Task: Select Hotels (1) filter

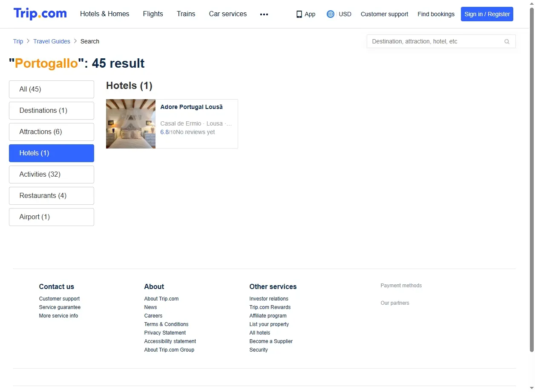Action: click(52, 153)
